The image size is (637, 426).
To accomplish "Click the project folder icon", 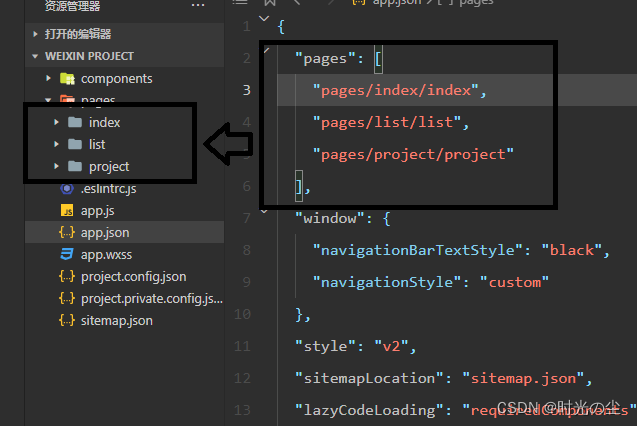I will pyautogui.click(x=75, y=166).
